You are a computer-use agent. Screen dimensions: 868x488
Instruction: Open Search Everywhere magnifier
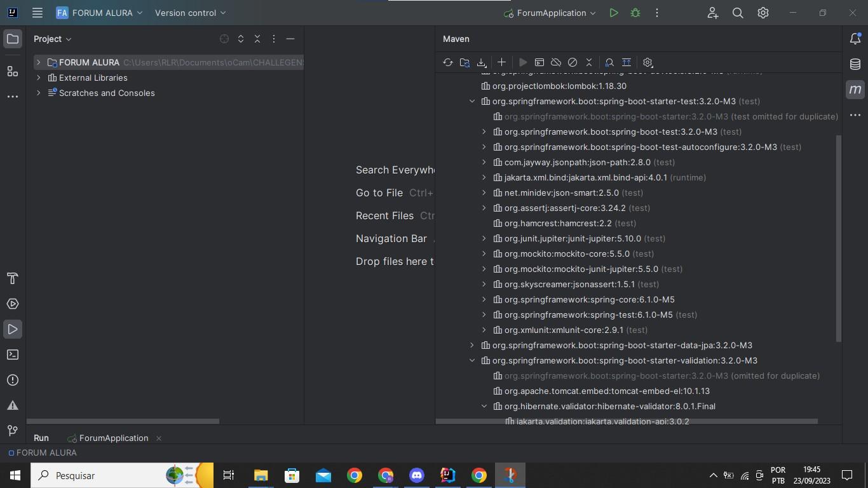(738, 13)
